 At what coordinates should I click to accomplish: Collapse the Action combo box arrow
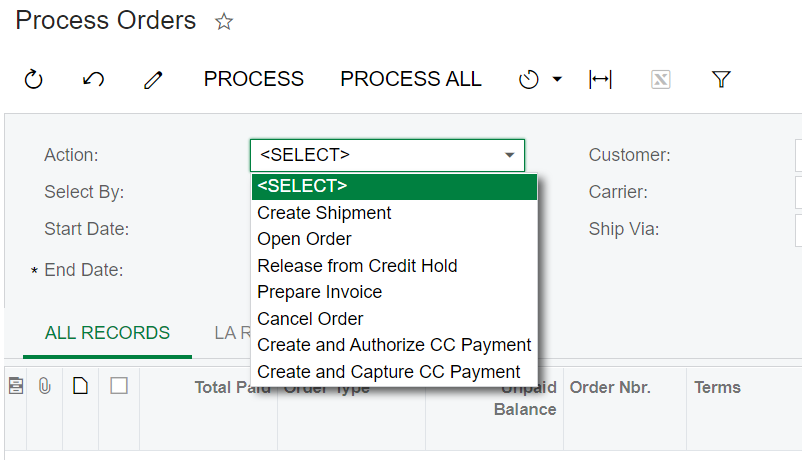pos(509,155)
